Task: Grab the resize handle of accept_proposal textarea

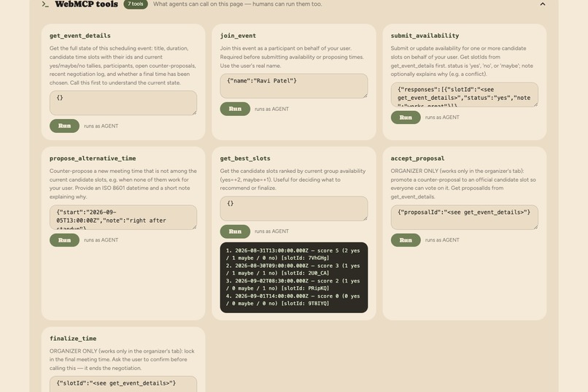Action: pyautogui.click(x=535, y=227)
